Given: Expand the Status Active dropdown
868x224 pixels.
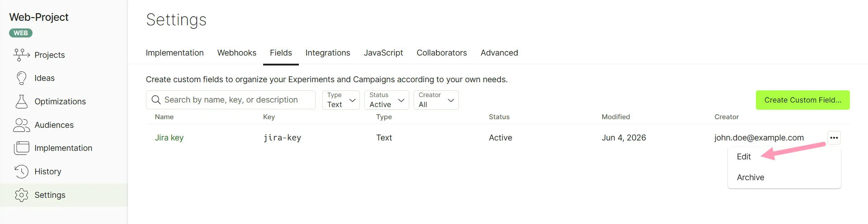Looking at the screenshot, I should (x=387, y=100).
